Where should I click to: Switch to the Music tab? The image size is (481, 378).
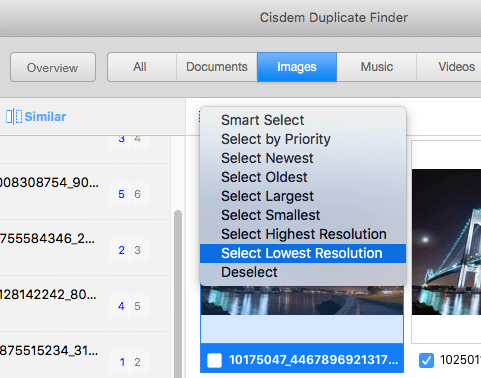coord(377,67)
